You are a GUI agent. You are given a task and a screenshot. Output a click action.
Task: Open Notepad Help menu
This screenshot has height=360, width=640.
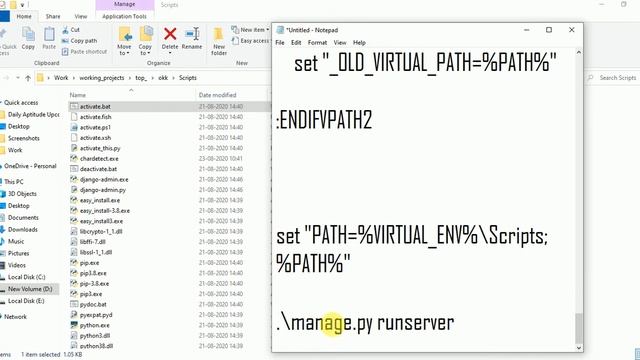359,42
